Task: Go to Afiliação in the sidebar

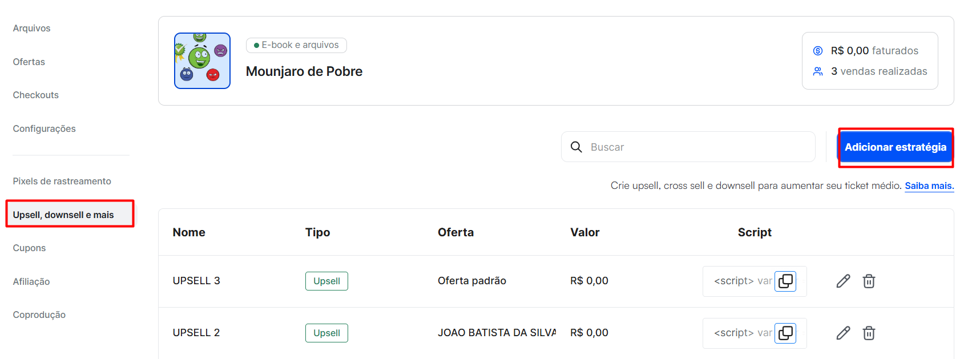Action: (x=31, y=282)
